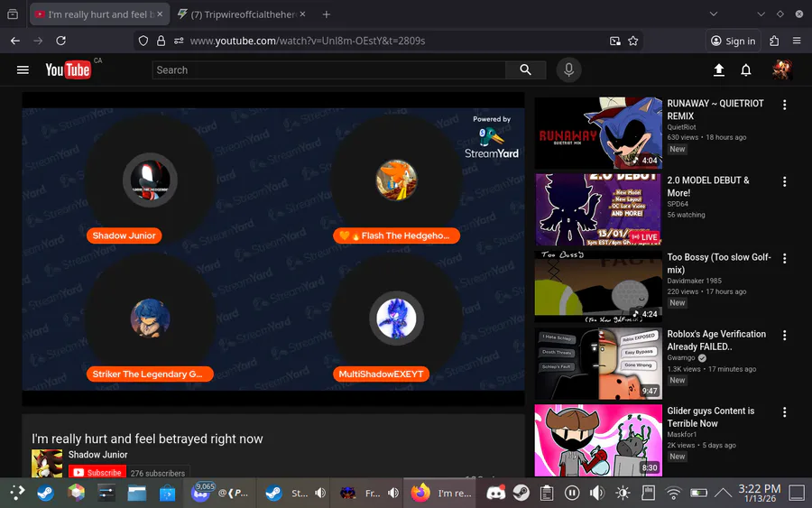The height and width of the screenshot is (508, 812).
Task: Open the application launcher on the taskbar
Action: pos(16,493)
